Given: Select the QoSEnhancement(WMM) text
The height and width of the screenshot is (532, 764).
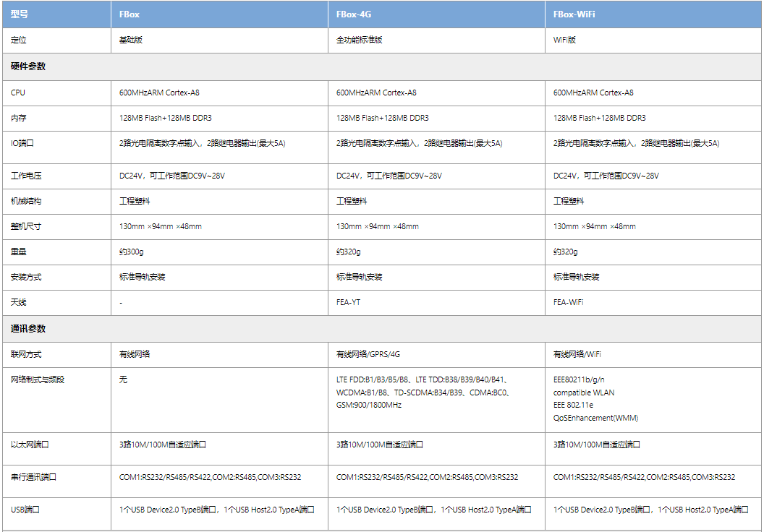Looking at the screenshot, I should tap(596, 418).
